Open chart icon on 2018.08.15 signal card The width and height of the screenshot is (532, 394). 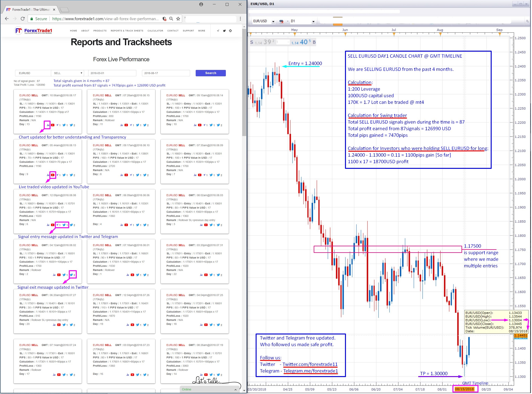(122, 125)
